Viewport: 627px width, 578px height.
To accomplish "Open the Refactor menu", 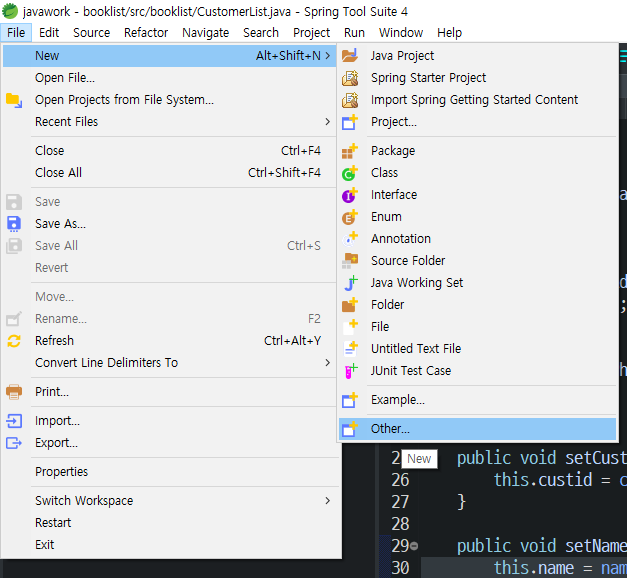I will coord(146,32).
